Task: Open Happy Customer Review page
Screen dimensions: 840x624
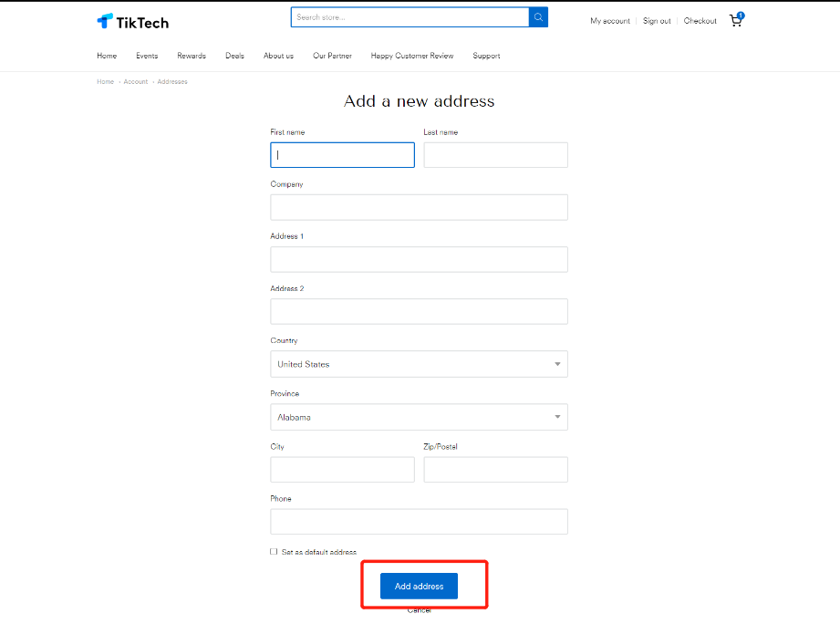Action: click(412, 56)
